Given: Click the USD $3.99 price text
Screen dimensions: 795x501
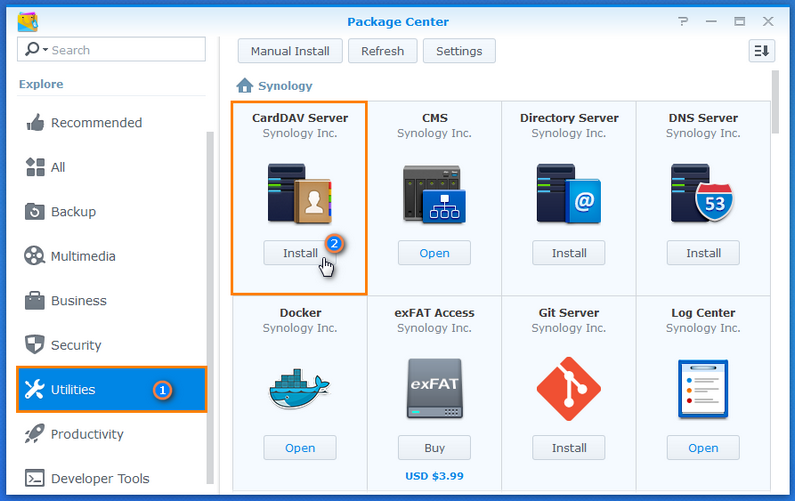Looking at the screenshot, I should coord(434,476).
